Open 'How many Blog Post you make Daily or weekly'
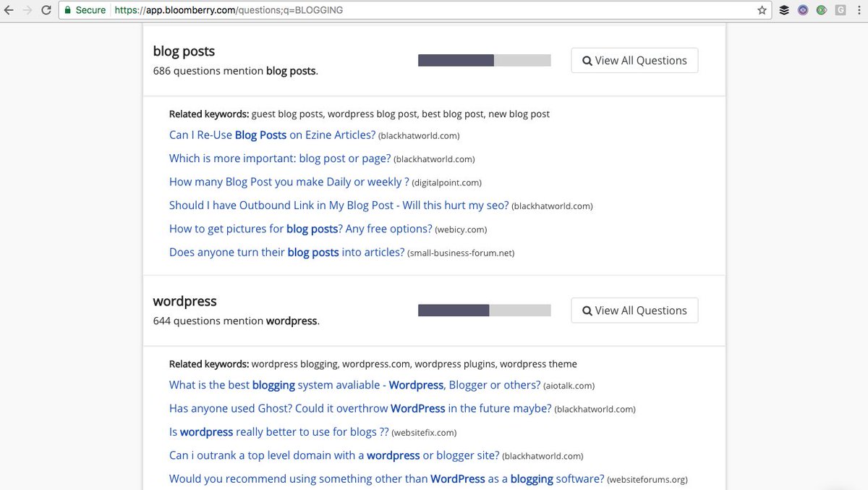 tap(289, 182)
